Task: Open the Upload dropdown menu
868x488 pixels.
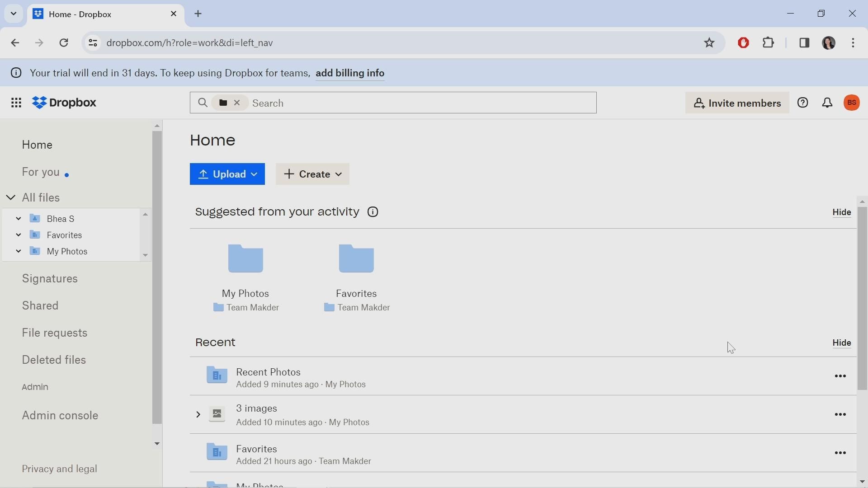Action: [x=227, y=174]
